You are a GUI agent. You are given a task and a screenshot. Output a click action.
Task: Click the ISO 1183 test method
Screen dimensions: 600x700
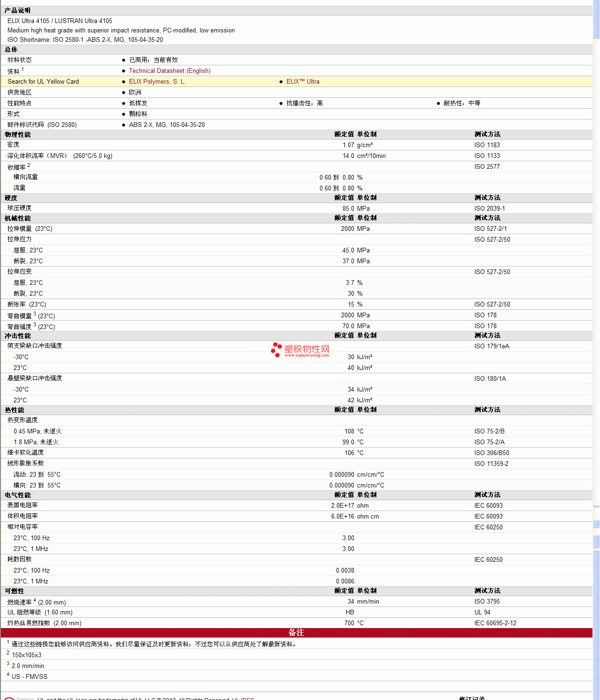click(487, 145)
